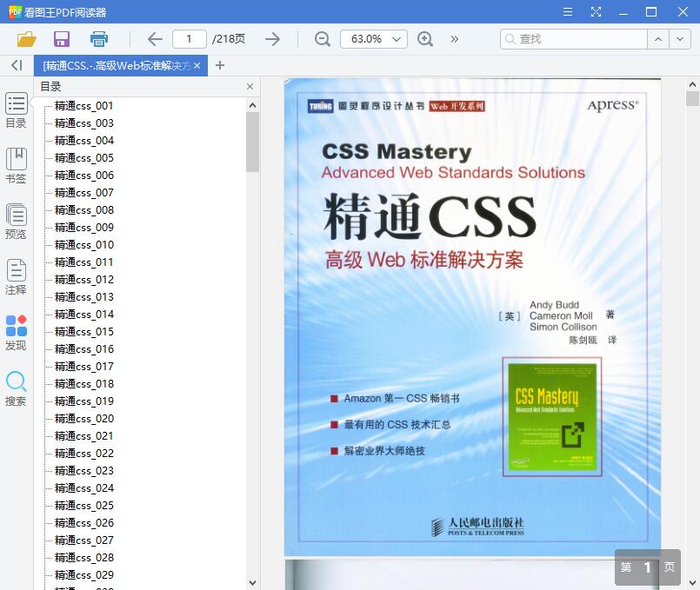Image resolution: width=700 pixels, height=590 pixels.
Task: Select outline entry 精通css_017
Action: 84,367
